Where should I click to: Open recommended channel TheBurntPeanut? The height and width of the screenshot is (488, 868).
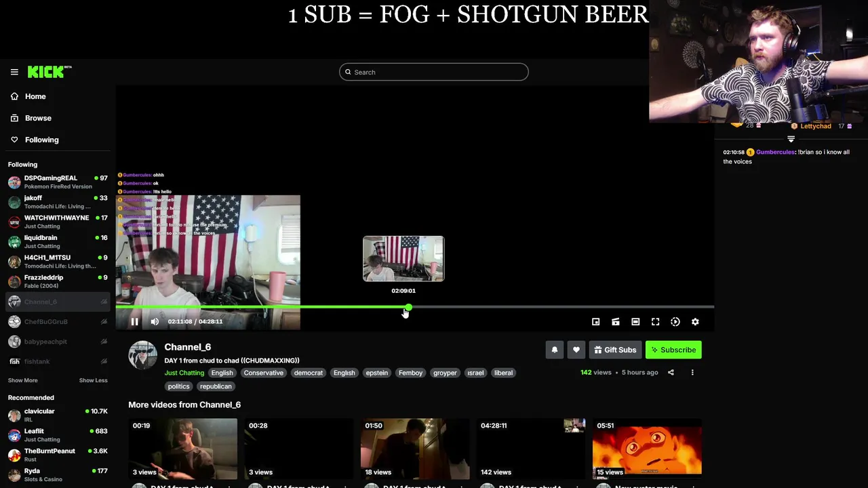58,455
